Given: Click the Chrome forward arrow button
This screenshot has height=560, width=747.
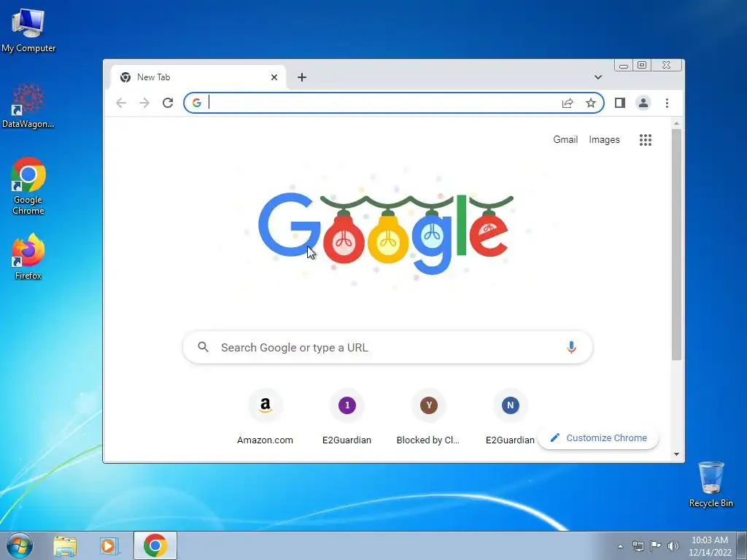Looking at the screenshot, I should tap(144, 103).
